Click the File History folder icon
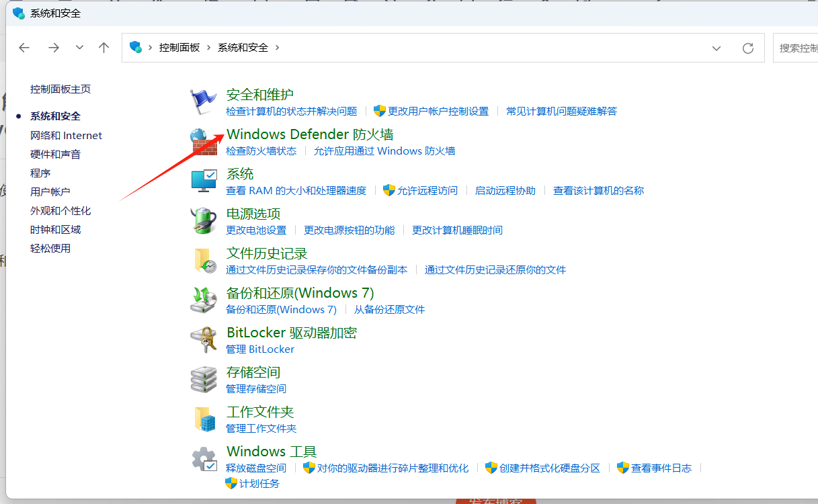 (205, 261)
